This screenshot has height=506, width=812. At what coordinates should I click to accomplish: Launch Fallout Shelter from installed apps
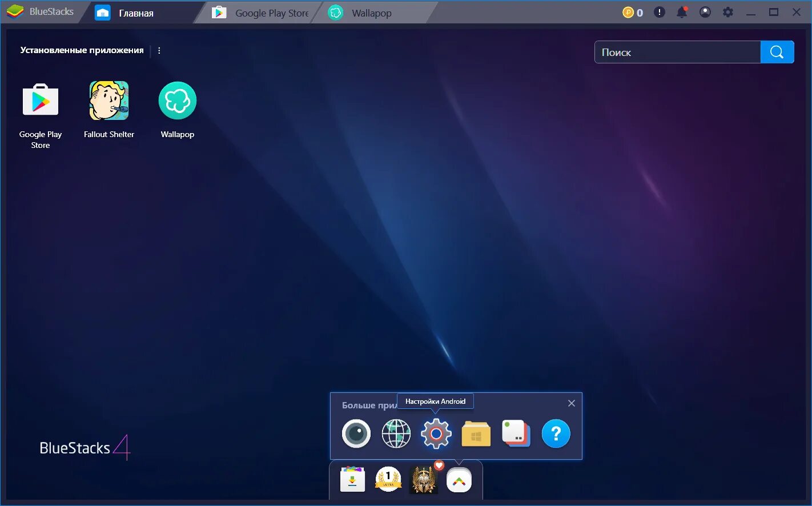coord(109,101)
